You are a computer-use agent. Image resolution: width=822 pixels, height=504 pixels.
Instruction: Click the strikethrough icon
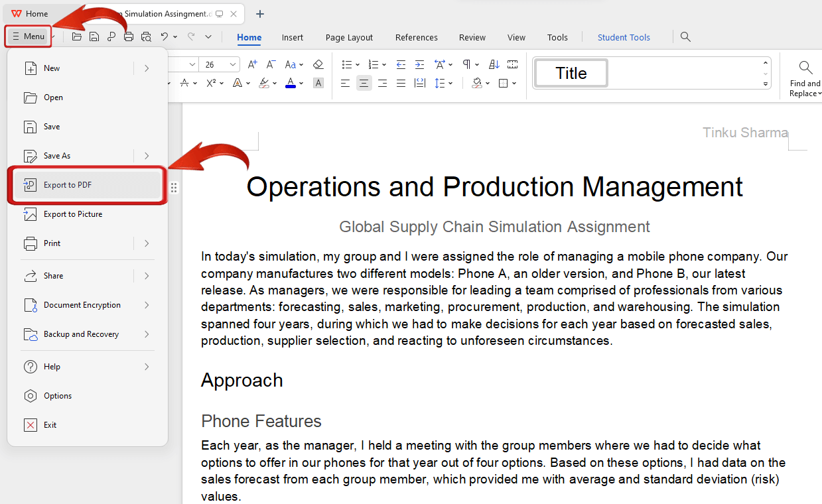pyautogui.click(x=184, y=83)
